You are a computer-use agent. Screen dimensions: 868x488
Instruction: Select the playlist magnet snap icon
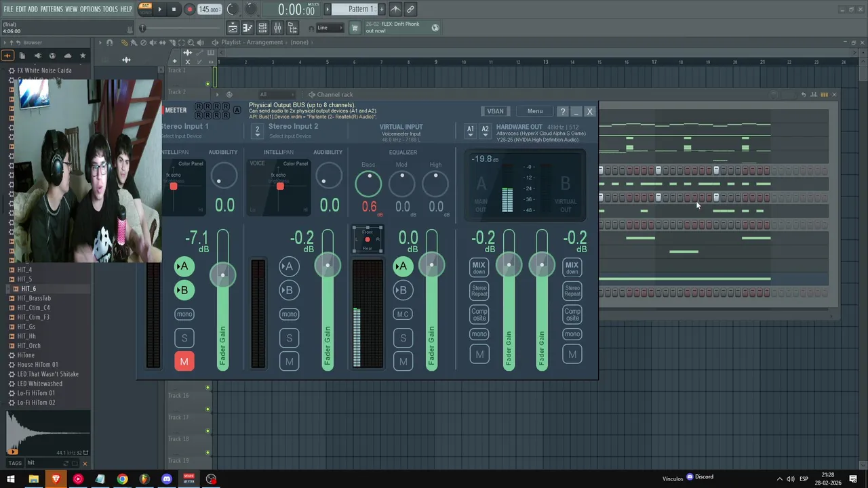pos(110,43)
